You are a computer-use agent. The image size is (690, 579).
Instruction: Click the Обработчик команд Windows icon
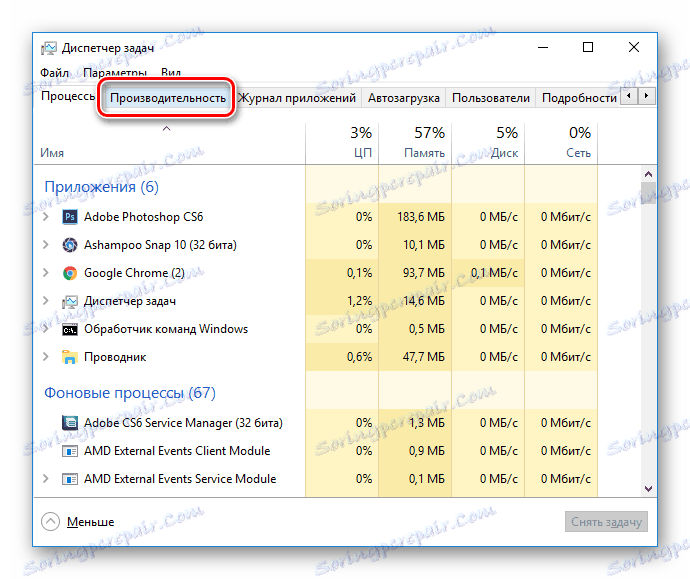click(x=70, y=330)
